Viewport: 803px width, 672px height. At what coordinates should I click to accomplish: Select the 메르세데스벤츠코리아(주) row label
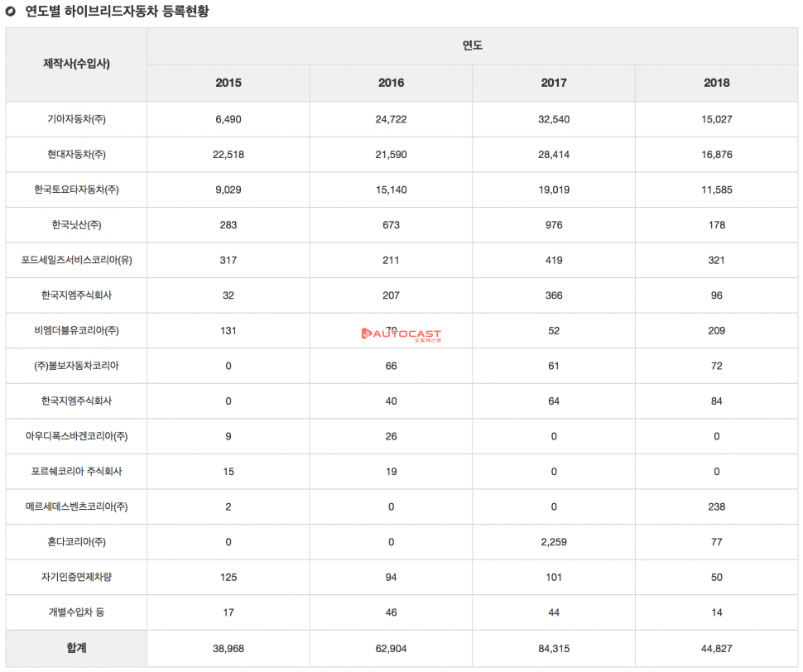pyautogui.click(x=77, y=506)
